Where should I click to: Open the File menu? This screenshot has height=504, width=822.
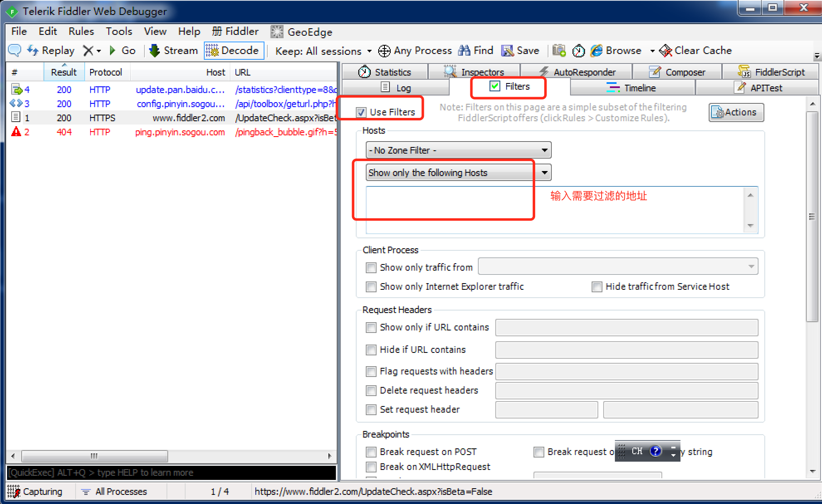click(x=19, y=31)
